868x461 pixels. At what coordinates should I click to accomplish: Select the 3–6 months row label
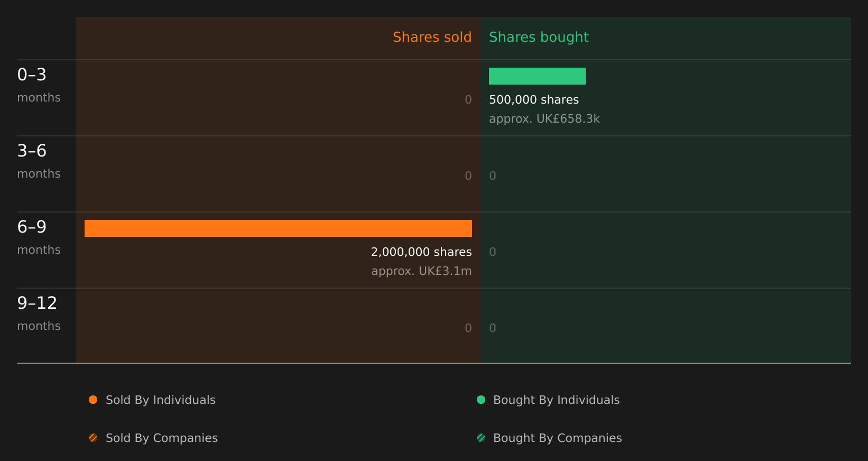pyautogui.click(x=39, y=162)
